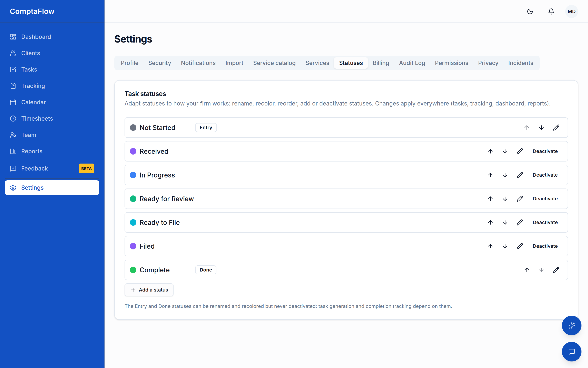588x368 pixels.
Task: Toggle dark mode moon icon
Action: [x=530, y=11]
